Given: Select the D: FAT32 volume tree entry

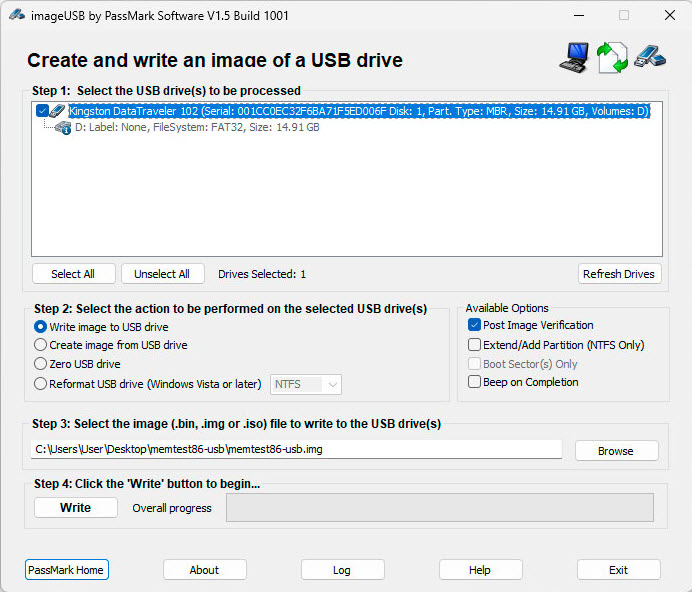Looking at the screenshot, I should (197, 128).
